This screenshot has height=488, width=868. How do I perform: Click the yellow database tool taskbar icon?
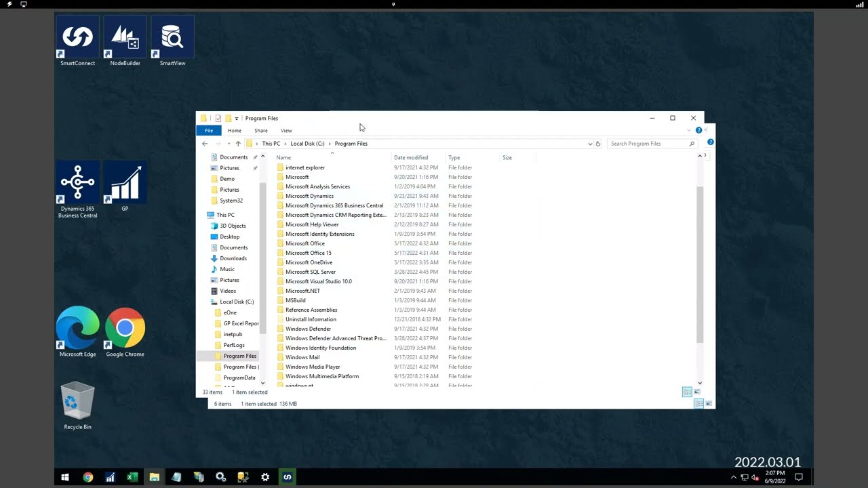[x=243, y=477]
